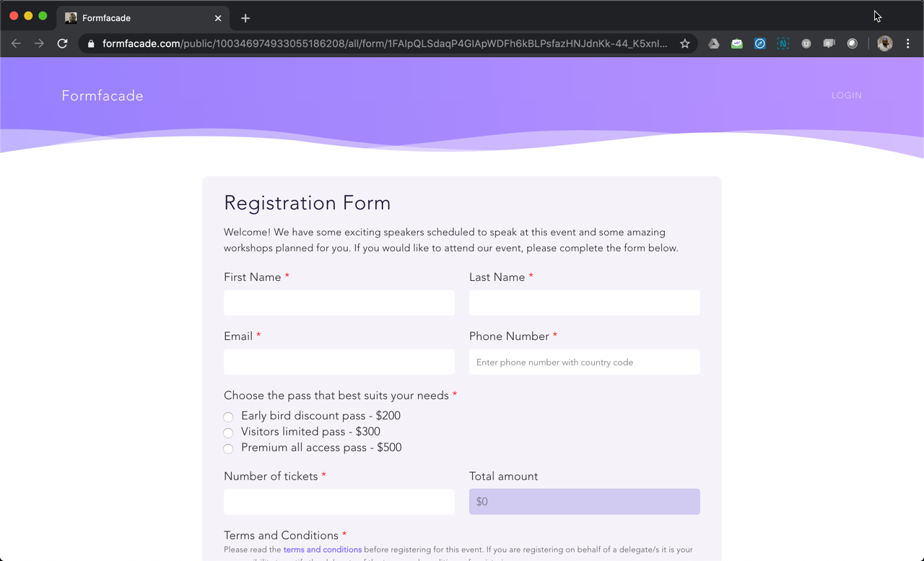Open the Chrome three-dot menu
The image size is (924, 561).
[x=908, y=44]
